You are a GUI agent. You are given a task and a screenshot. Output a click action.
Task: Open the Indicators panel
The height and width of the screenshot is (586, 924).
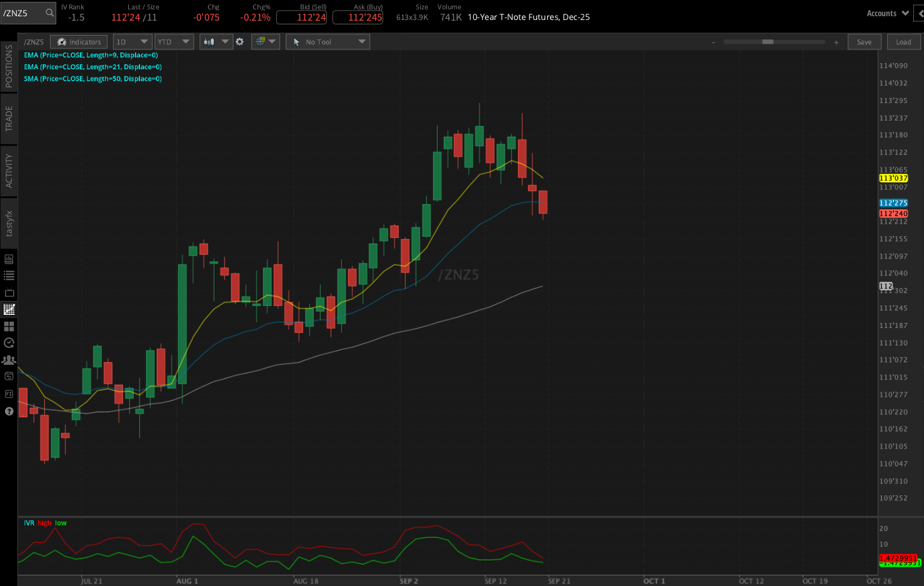point(79,42)
